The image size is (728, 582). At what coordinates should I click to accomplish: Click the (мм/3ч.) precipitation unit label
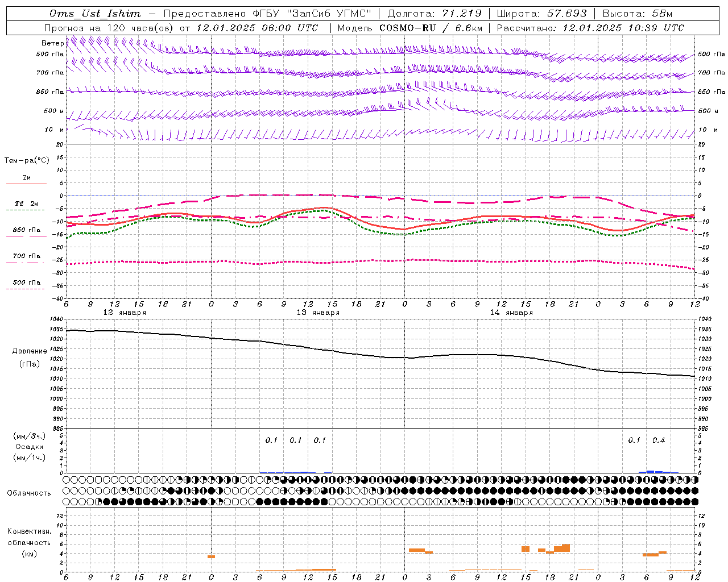(30, 436)
